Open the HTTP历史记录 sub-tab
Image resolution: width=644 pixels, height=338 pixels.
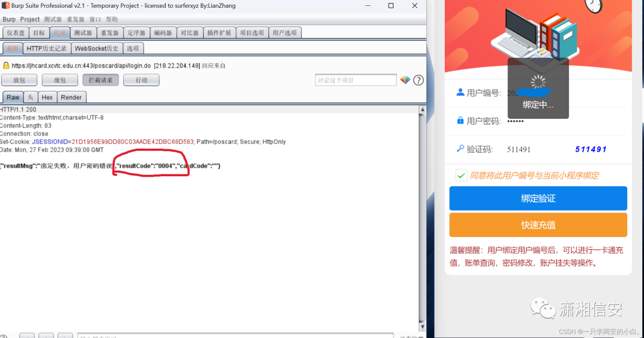tap(47, 48)
